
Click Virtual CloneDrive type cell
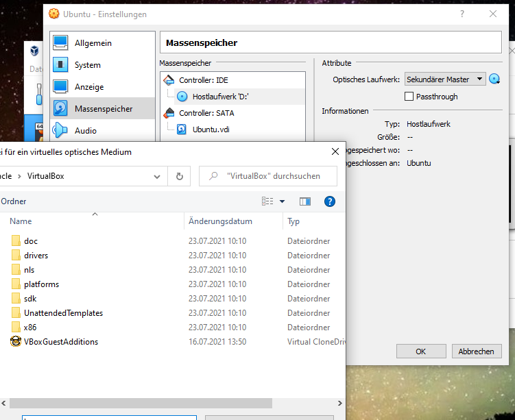tap(316, 342)
